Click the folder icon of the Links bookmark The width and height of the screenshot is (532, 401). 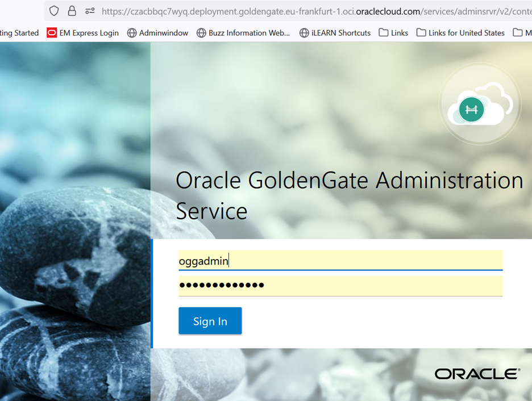(382, 32)
